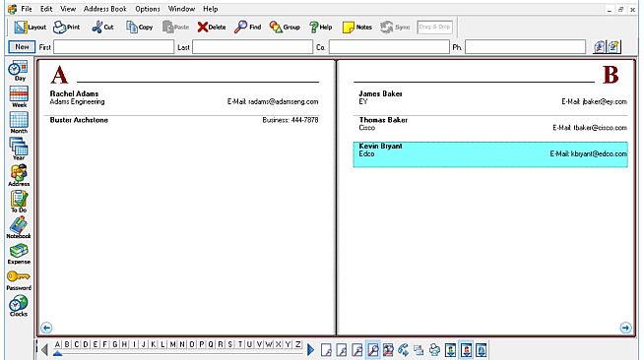Focus the Co. company input field

389,47
